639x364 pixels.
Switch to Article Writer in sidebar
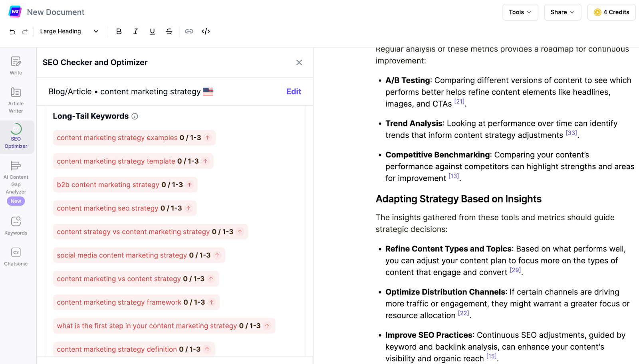tap(16, 100)
